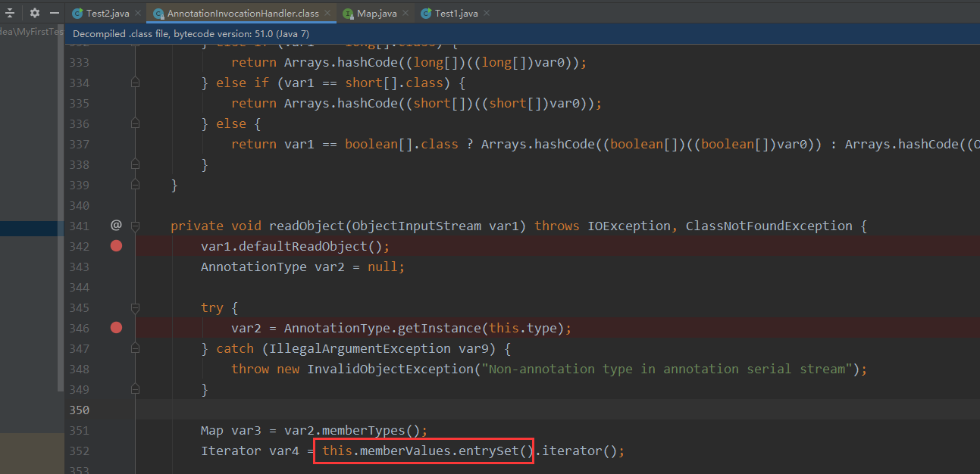
Task: Close the Test1.java tab
Action: coord(486,14)
